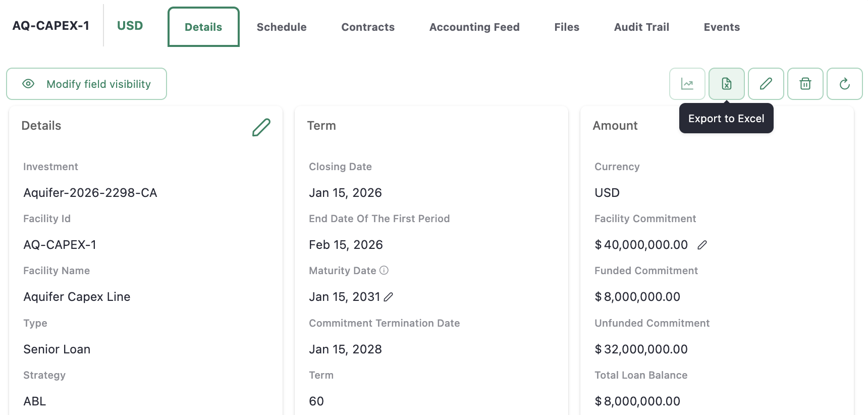Edit the Details card with pencil icon
This screenshot has height=415, width=868.
pos(261,127)
